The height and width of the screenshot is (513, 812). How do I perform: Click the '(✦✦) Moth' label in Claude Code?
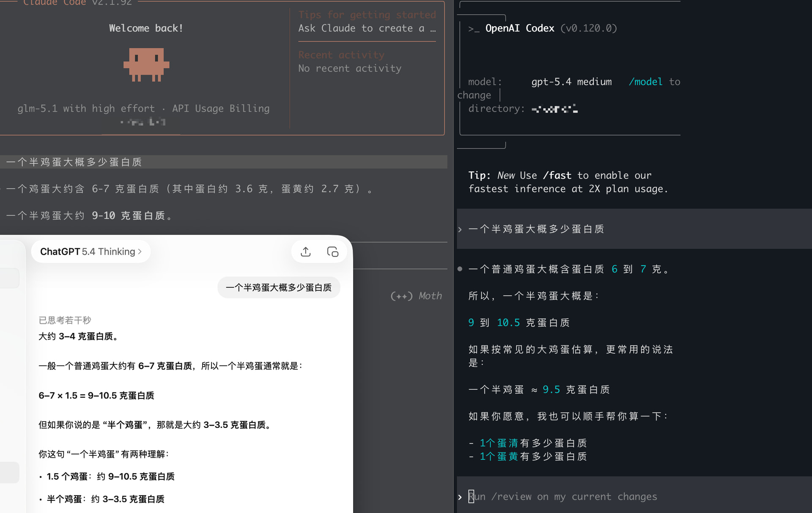coord(416,296)
